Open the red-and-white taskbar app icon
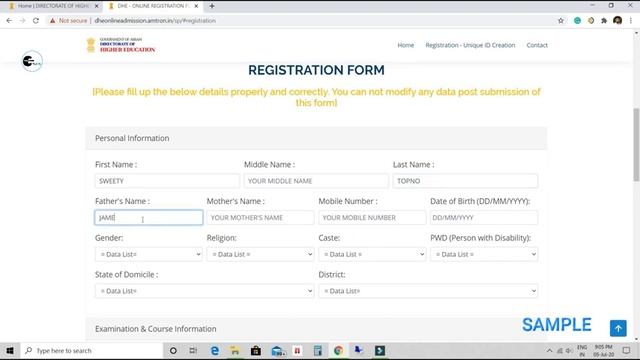 (x=298, y=351)
